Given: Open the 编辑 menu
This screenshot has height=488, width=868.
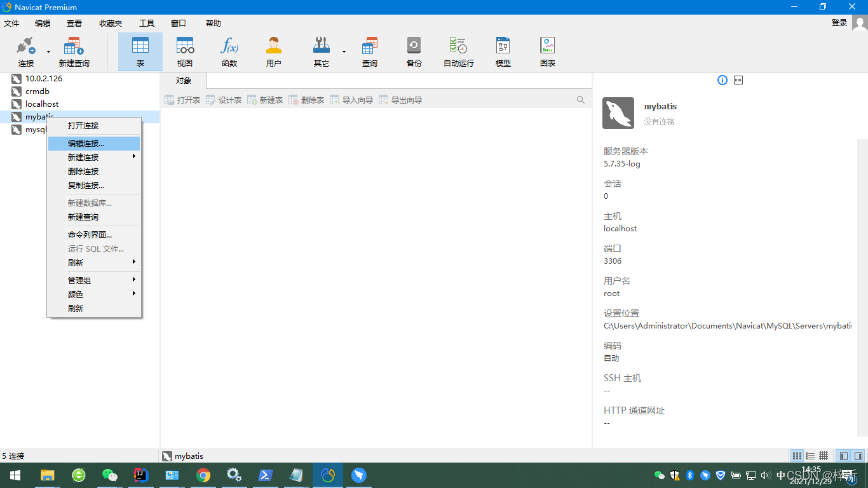Looking at the screenshot, I should coord(43,23).
